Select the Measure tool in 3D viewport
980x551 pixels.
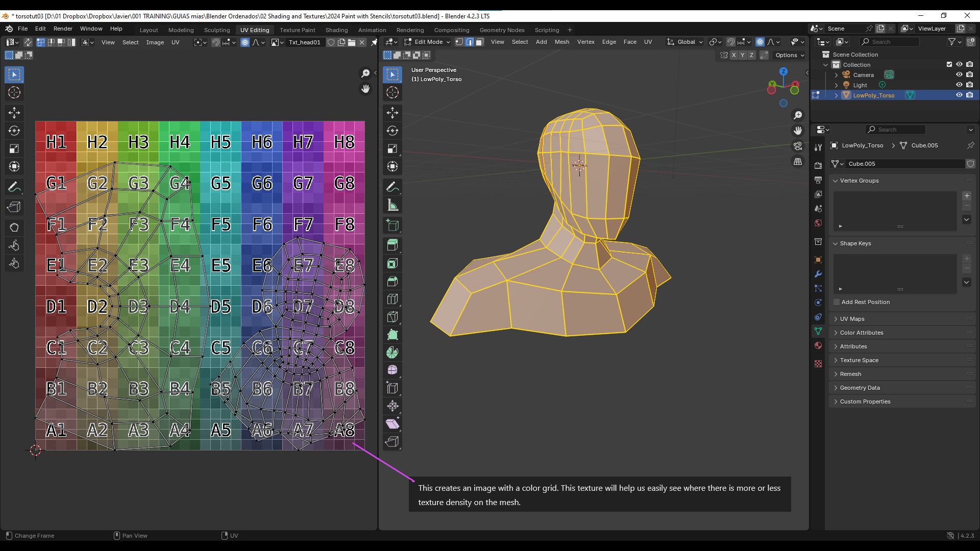pos(393,205)
